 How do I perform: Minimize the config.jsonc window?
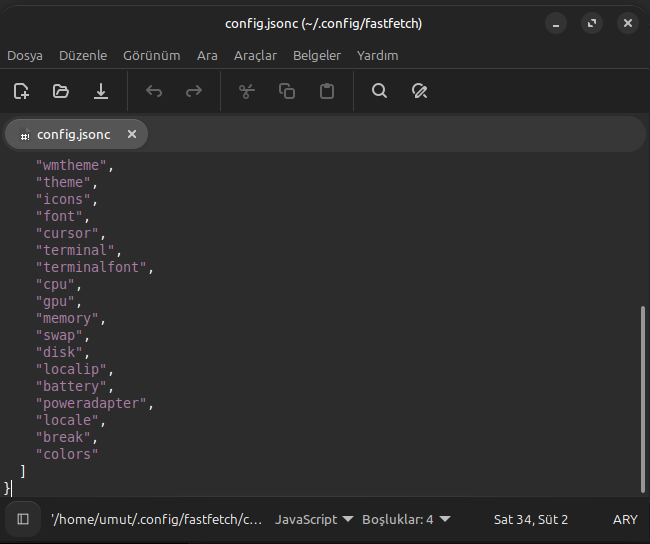tap(556, 23)
